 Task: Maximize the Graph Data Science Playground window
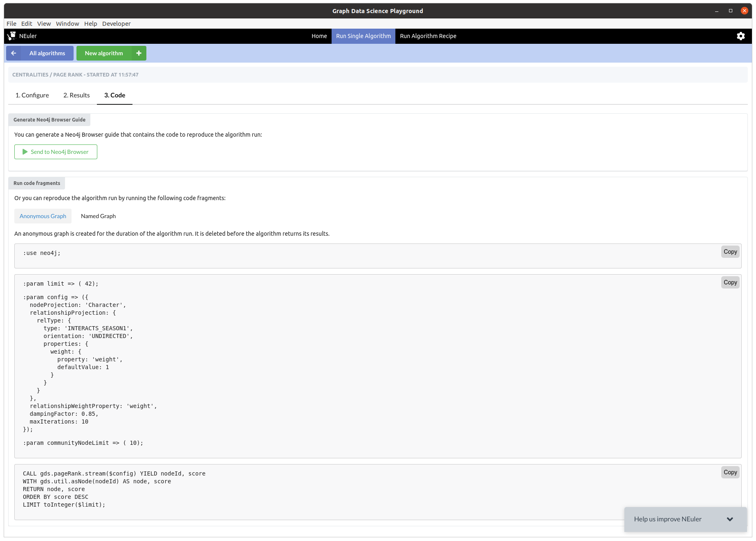point(731,11)
